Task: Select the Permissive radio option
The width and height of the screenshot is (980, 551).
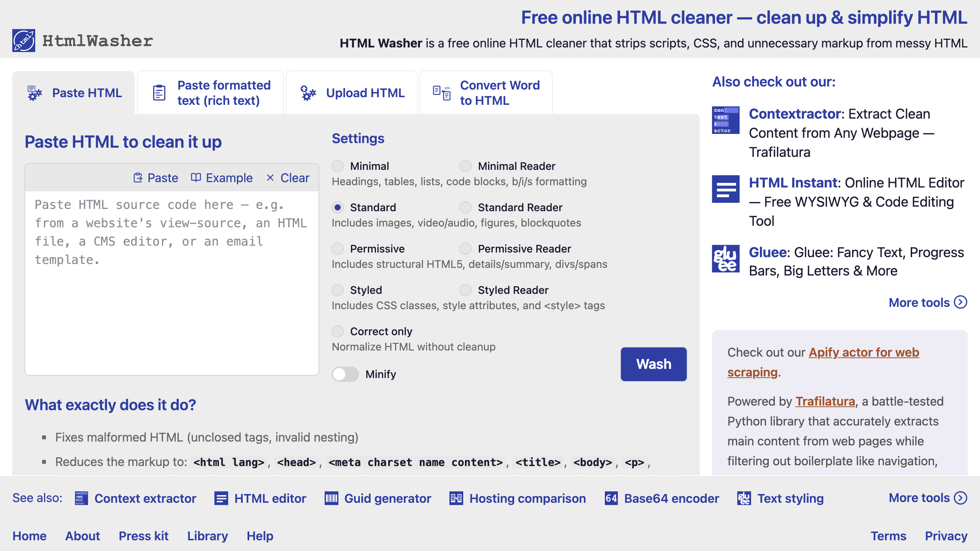Action: pos(338,249)
